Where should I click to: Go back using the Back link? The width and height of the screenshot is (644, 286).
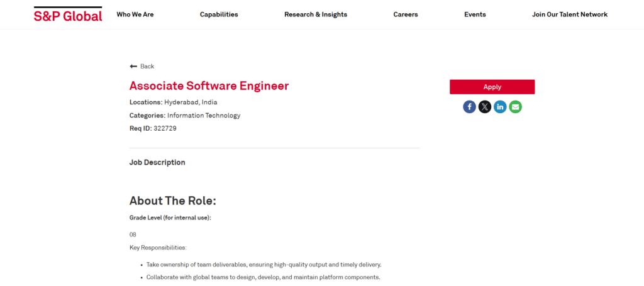(x=147, y=67)
